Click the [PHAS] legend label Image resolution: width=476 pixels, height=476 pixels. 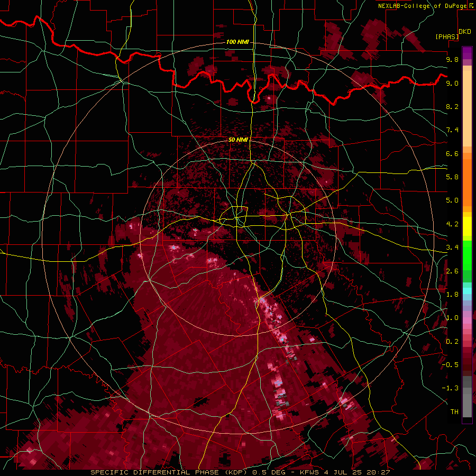(447, 36)
